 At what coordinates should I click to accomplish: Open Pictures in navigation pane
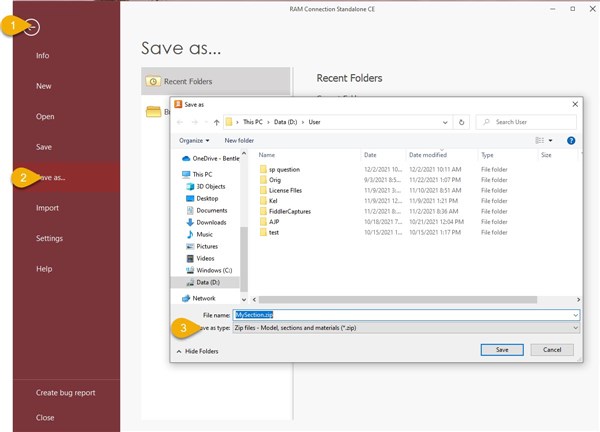[202, 246]
